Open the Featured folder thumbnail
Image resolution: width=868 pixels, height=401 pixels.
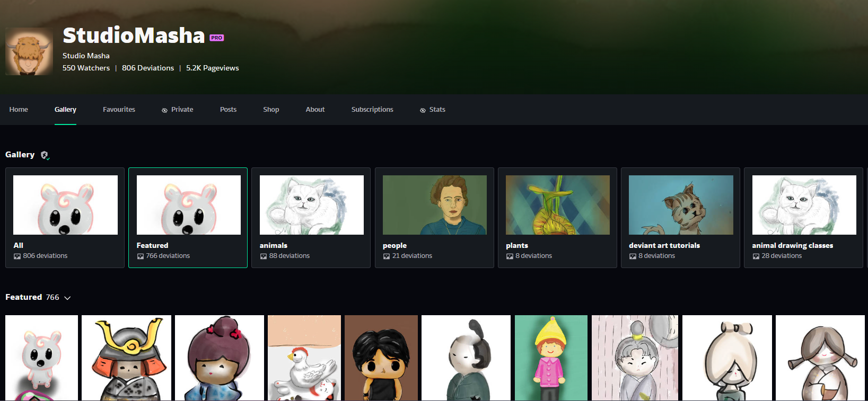189,205
